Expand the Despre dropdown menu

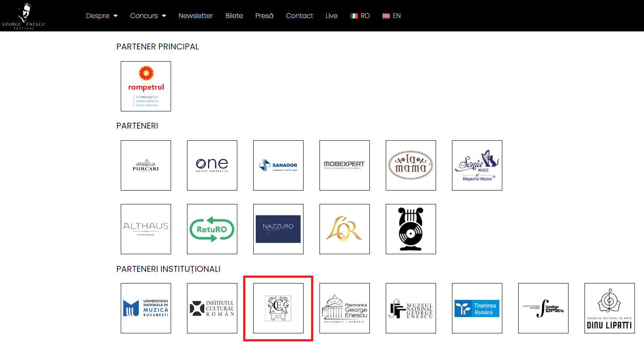tap(102, 16)
